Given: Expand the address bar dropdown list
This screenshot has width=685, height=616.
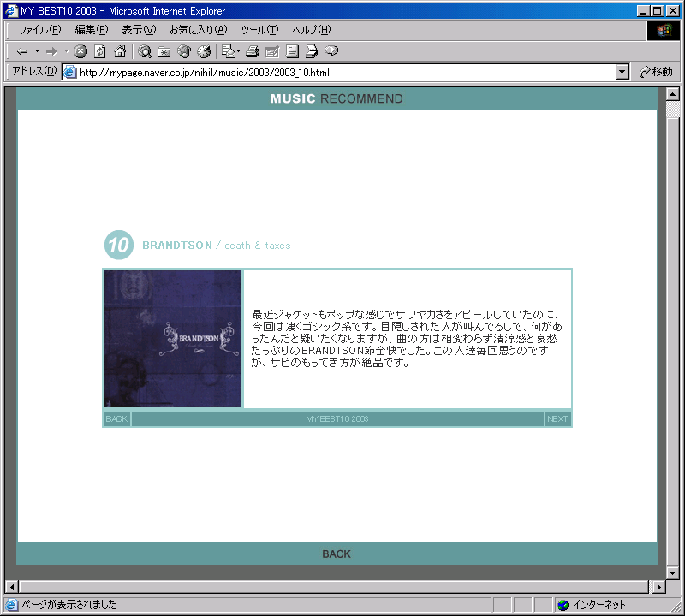Looking at the screenshot, I should click(x=622, y=72).
